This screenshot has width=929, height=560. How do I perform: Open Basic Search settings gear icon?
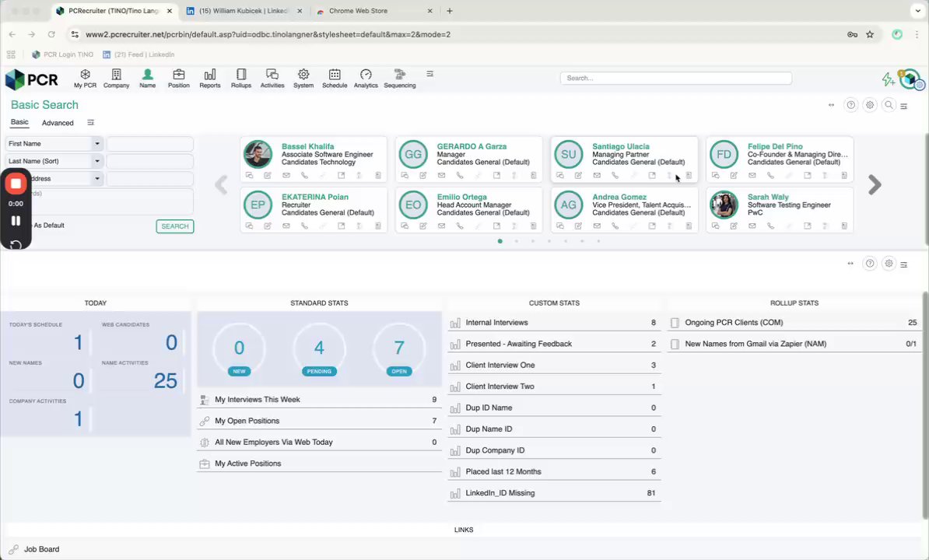click(x=870, y=105)
